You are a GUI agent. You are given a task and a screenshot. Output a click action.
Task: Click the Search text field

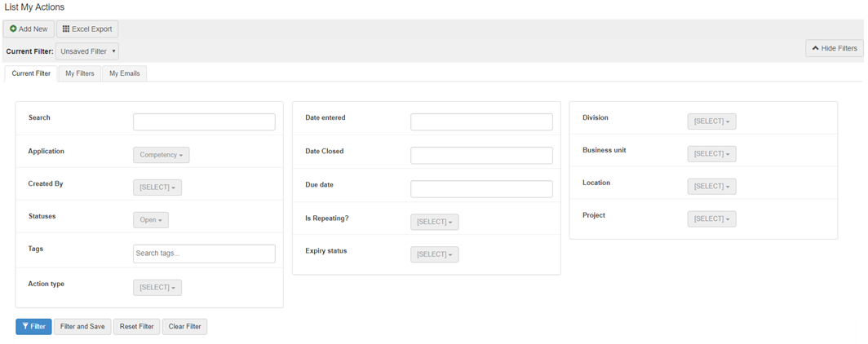204,122
